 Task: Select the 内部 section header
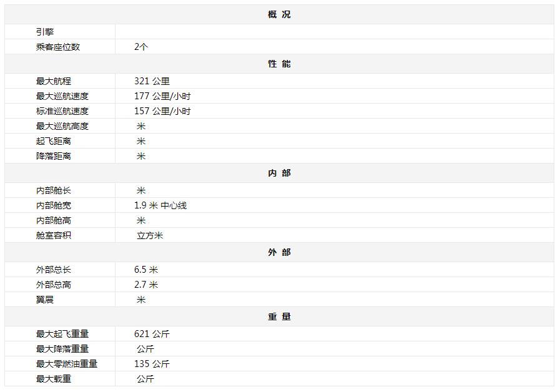coord(279,173)
